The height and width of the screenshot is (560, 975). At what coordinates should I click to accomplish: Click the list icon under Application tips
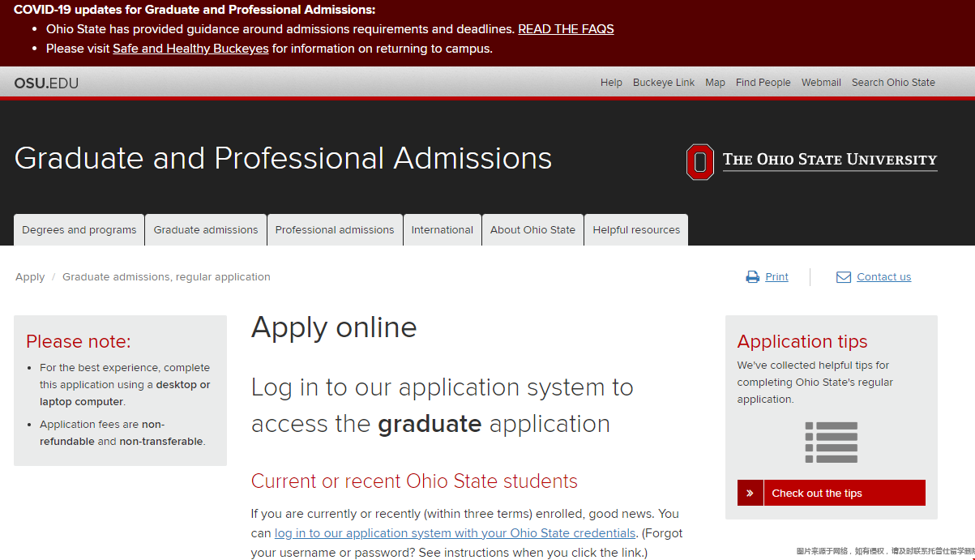(x=831, y=442)
